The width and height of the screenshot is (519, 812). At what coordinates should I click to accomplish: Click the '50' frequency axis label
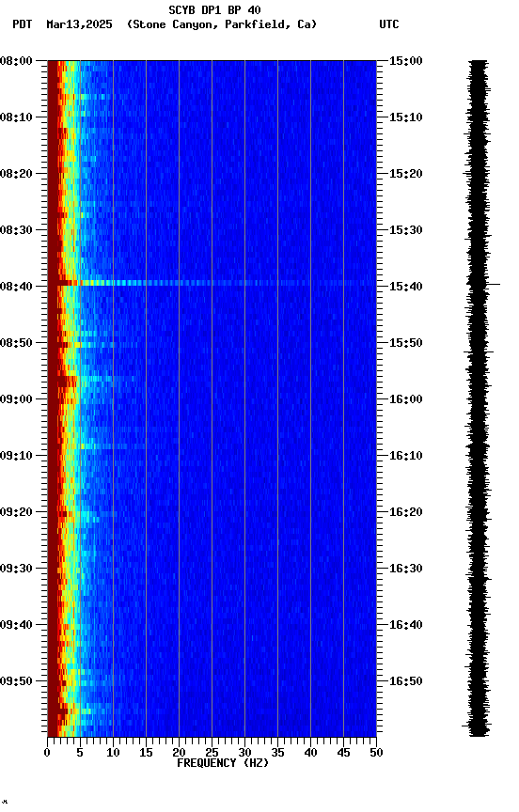376,754
